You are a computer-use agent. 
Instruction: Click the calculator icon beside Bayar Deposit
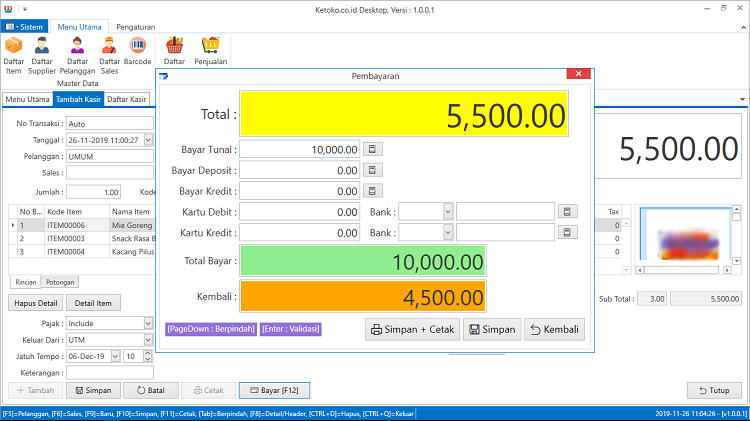pos(373,170)
